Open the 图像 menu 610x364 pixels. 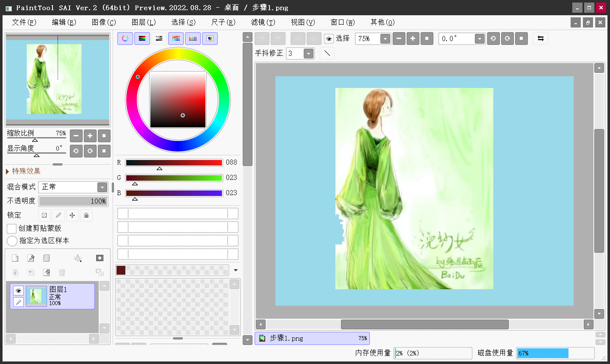coord(104,22)
